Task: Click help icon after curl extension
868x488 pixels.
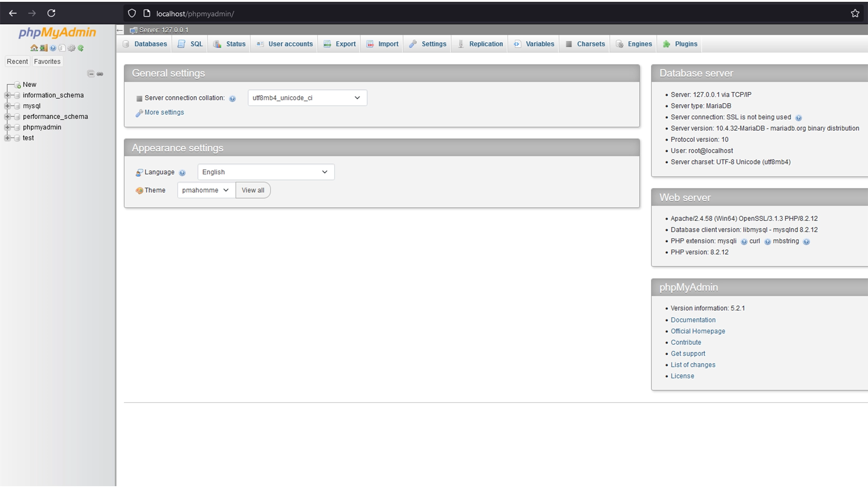Action: pyautogui.click(x=768, y=242)
